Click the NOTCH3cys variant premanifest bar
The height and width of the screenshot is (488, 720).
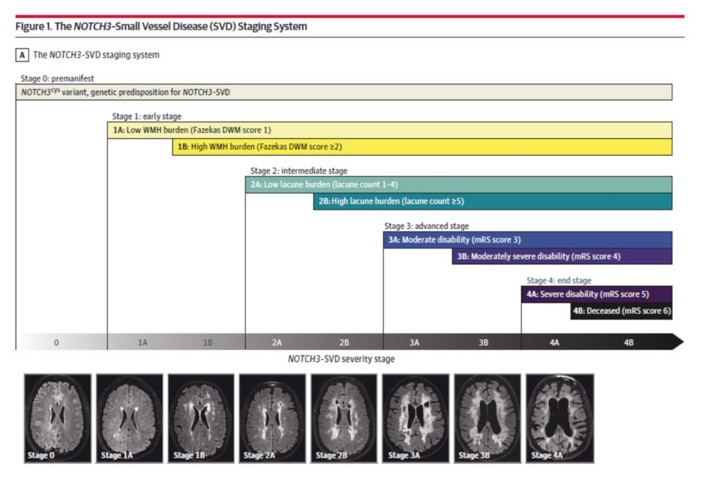click(x=344, y=92)
